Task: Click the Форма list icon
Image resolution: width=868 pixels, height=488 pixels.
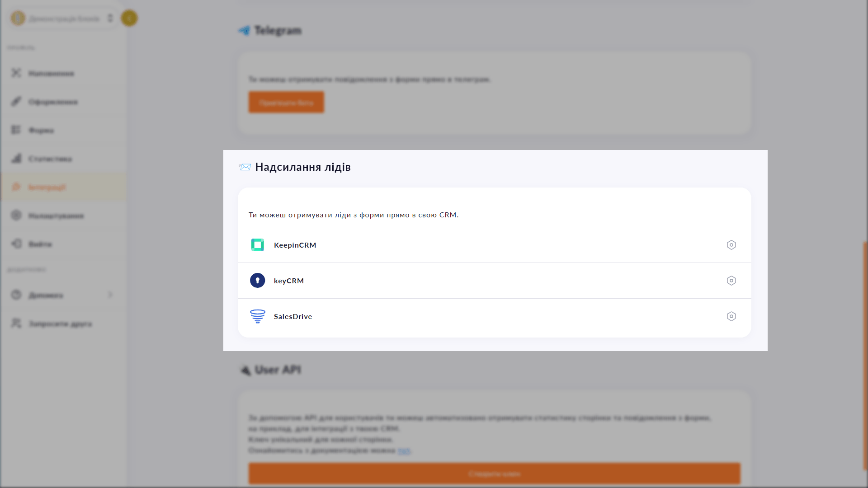Action: tap(16, 130)
